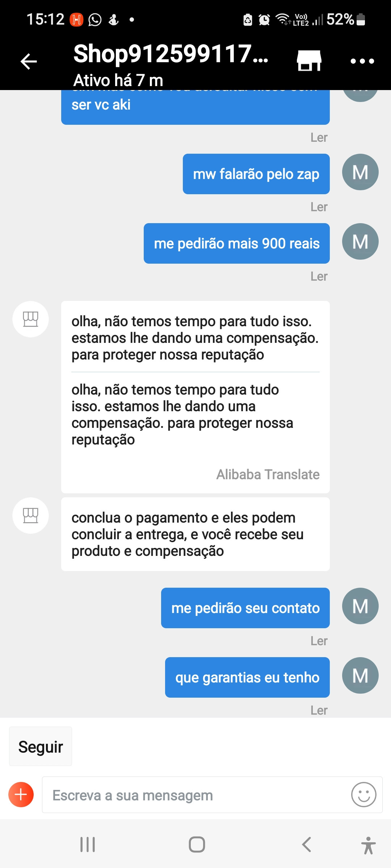Screen dimensions: 391x868
Task: Open the three-dot more options menu
Action: click(x=362, y=61)
